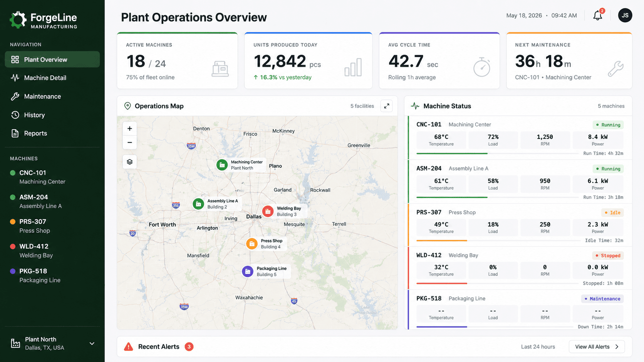Screen dimensions: 644x362
Task: Click the CNC-101 Running status badge
Action: click(x=608, y=125)
